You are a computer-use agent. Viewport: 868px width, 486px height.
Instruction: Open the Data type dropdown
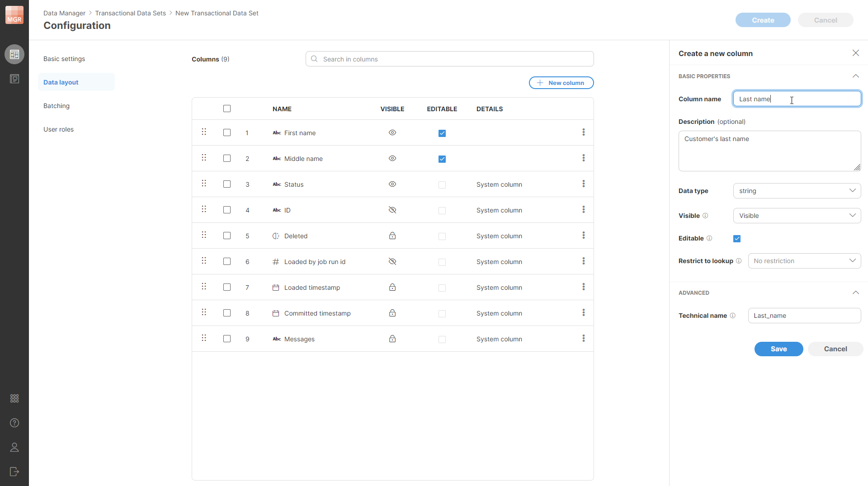797,190
